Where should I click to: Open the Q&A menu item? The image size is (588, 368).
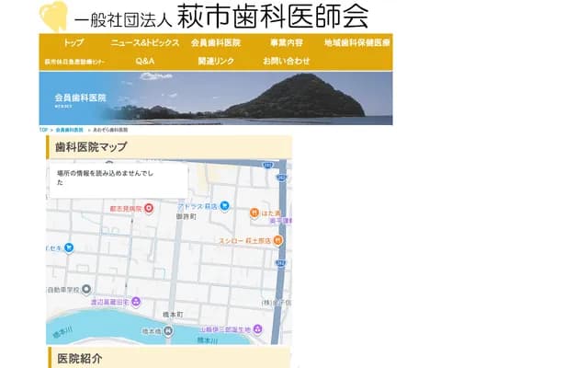pos(145,61)
